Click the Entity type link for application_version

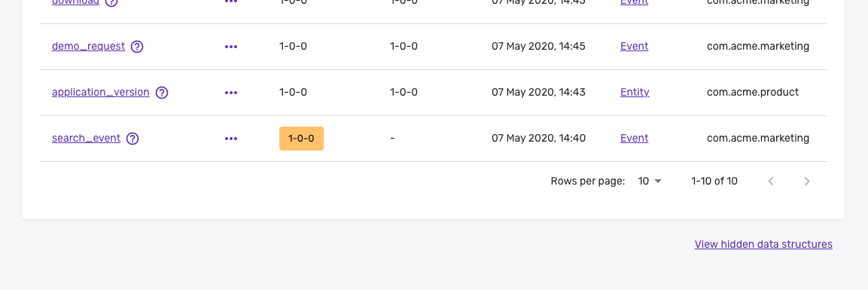(635, 93)
